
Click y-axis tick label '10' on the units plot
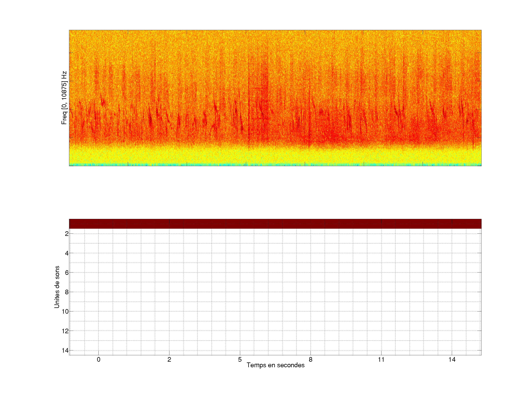click(x=65, y=312)
